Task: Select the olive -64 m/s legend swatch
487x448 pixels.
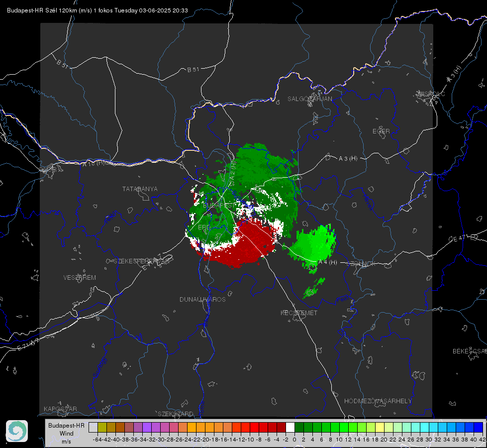Action: [102, 427]
